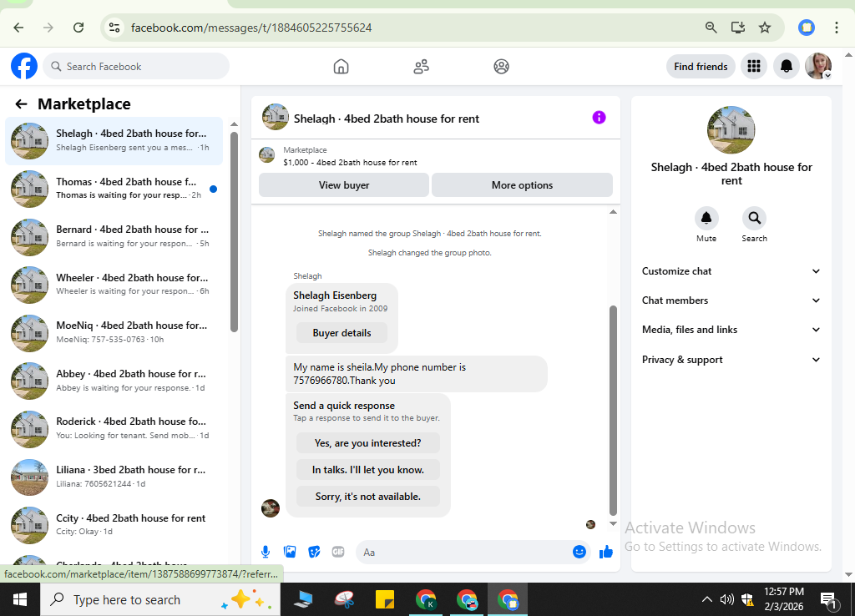Image resolution: width=855 pixels, height=616 pixels.
Task: Open Abbey's 4bed 2bath house conversation
Action: coord(114,380)
